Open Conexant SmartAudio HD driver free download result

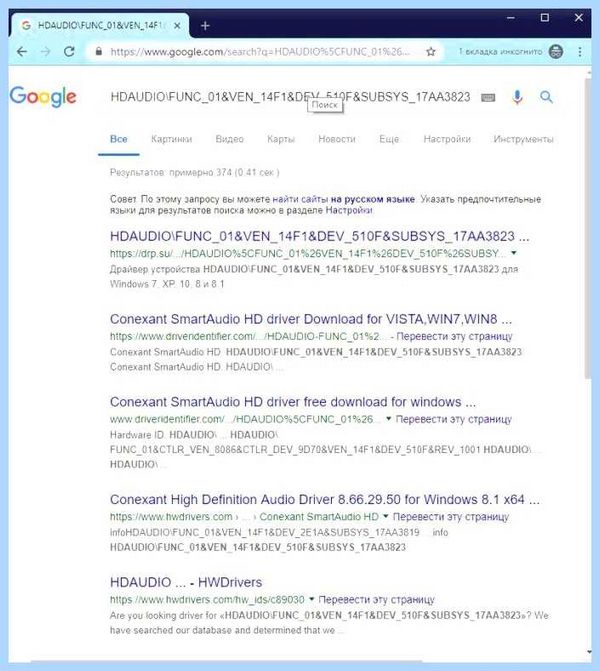pos(293,402)
